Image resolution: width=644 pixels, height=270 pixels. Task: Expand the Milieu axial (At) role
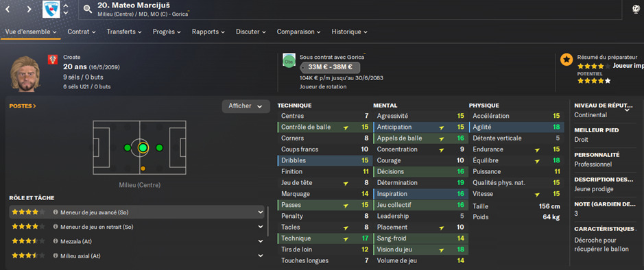click(x=261, y=256)
